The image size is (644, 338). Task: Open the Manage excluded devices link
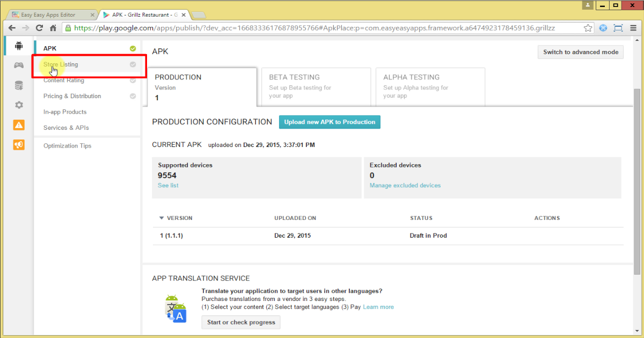[405, 185]
